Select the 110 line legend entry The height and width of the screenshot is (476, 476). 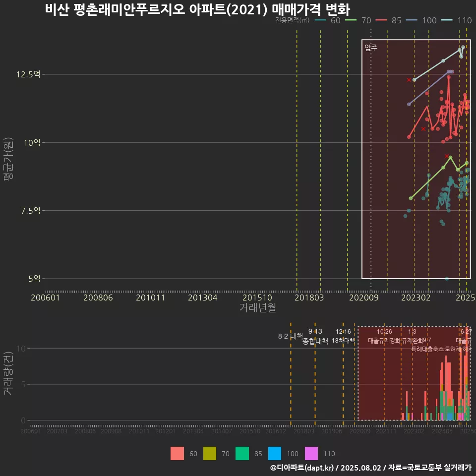click(457, 20)
